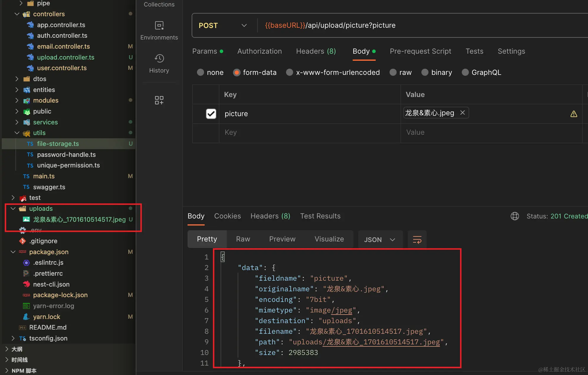This screenshot has height=375, width=588.
Task: Click the npm icon beside package-lock.json
Action: pos(26,295)
